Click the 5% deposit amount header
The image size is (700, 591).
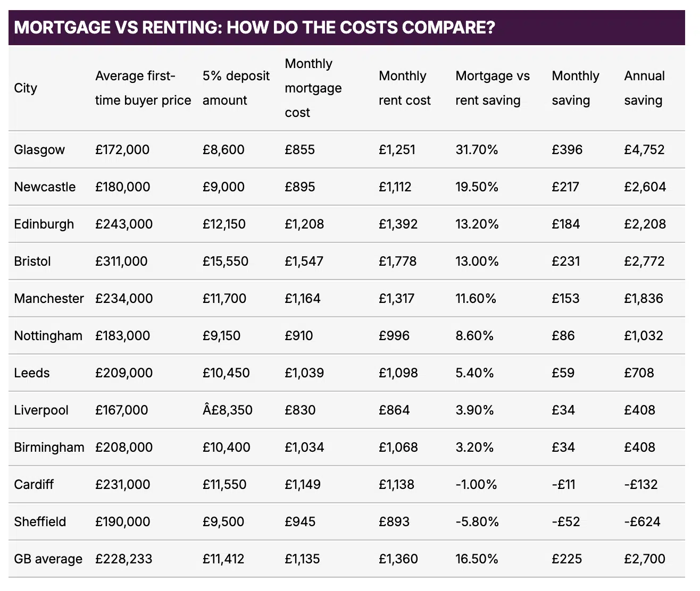click(x=236, y=88)
